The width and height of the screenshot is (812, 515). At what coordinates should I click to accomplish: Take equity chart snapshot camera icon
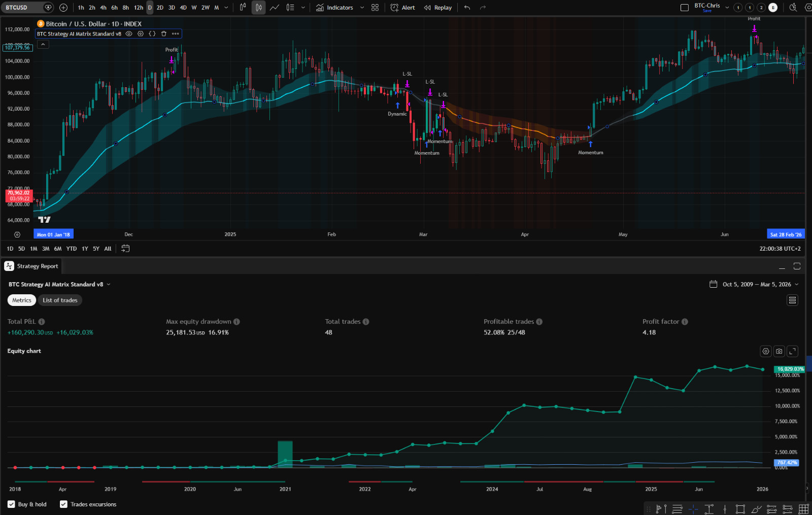pos(780,351)
